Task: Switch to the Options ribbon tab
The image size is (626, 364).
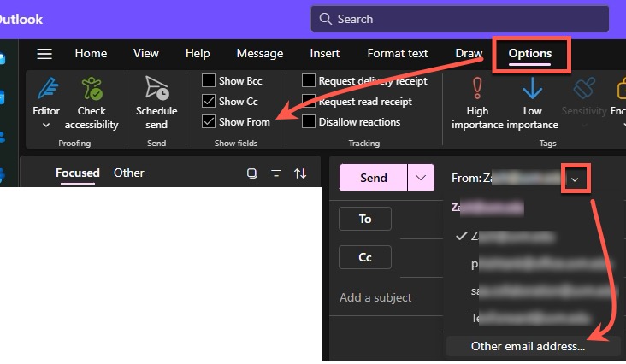Action: pyautogui.click(x=529, y=53)
